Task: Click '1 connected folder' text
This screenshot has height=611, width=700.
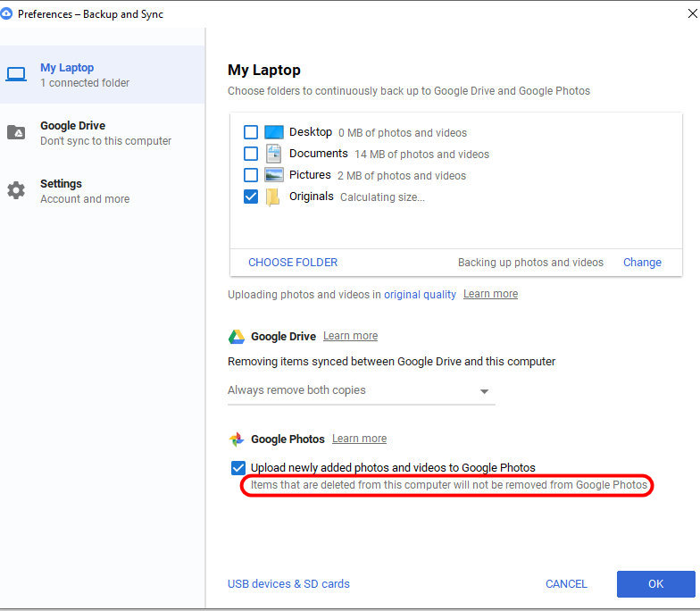Action: (x=85, y=82)
